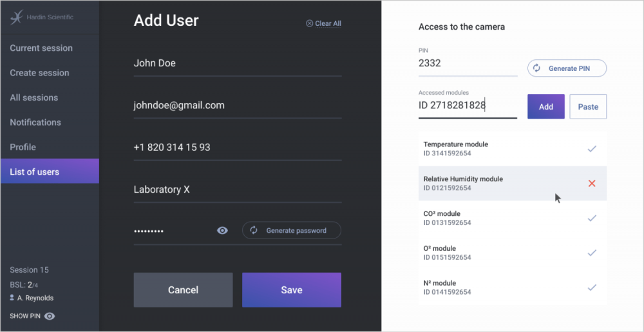Toggle password visibility eye icon
Image resolution: width=644 pixels, height=332 pixels.
pyautogui.click(x=222, y=230)
